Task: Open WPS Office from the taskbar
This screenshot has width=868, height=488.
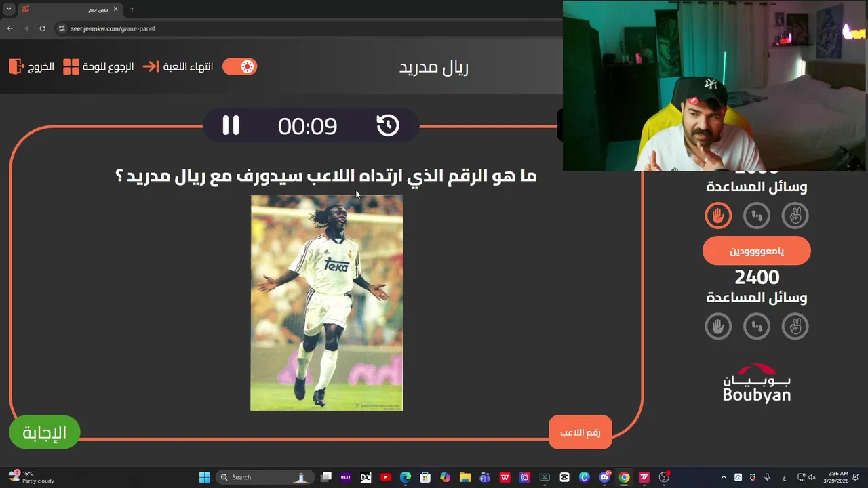Action: pyautogui.click(x=505, y=477)
